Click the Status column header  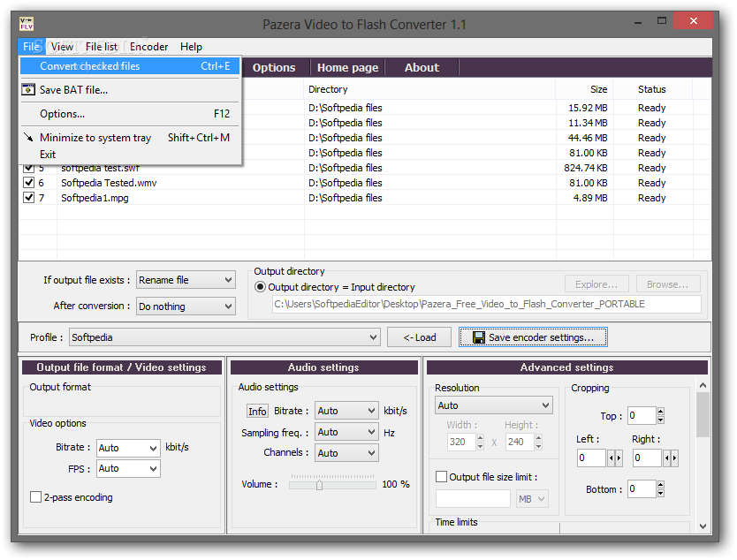pyautogui.click(x=652, y=89)
